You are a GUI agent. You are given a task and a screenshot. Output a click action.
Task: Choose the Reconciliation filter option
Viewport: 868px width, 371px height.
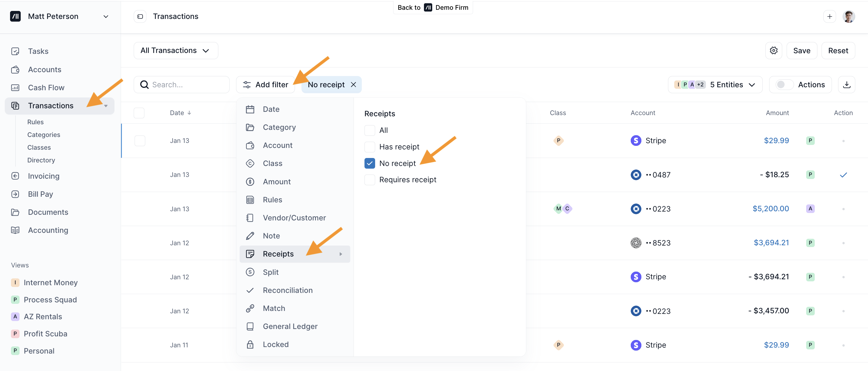(x=288, y=290)
